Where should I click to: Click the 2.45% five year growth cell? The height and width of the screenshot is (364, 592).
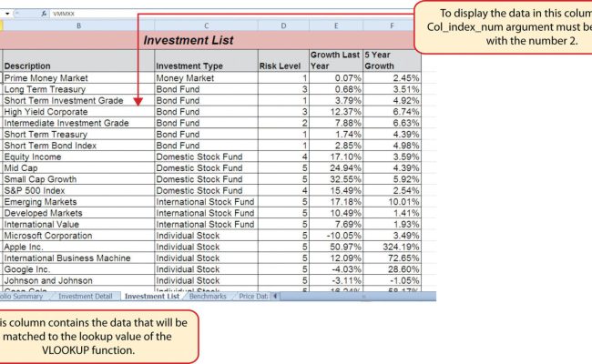pyautogui.click(x=392, y=78)
